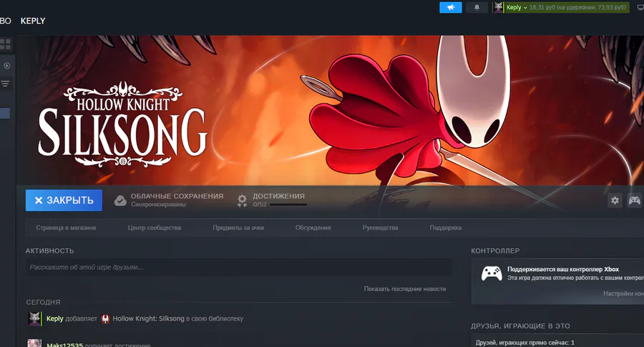Open game settings gear icon
This screenshot has height=347, width=644.
click(x=615, y=200)
